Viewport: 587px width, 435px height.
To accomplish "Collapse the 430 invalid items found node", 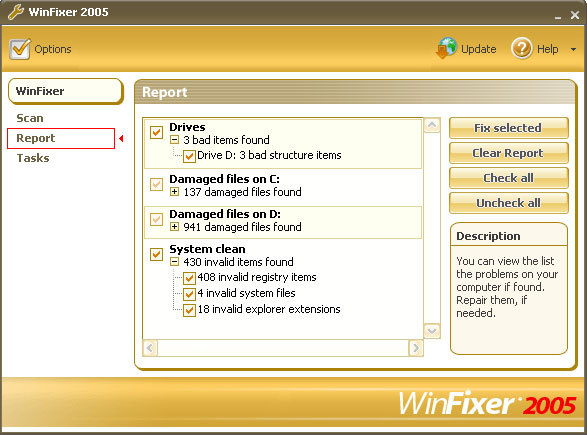I will click(174, 262).
